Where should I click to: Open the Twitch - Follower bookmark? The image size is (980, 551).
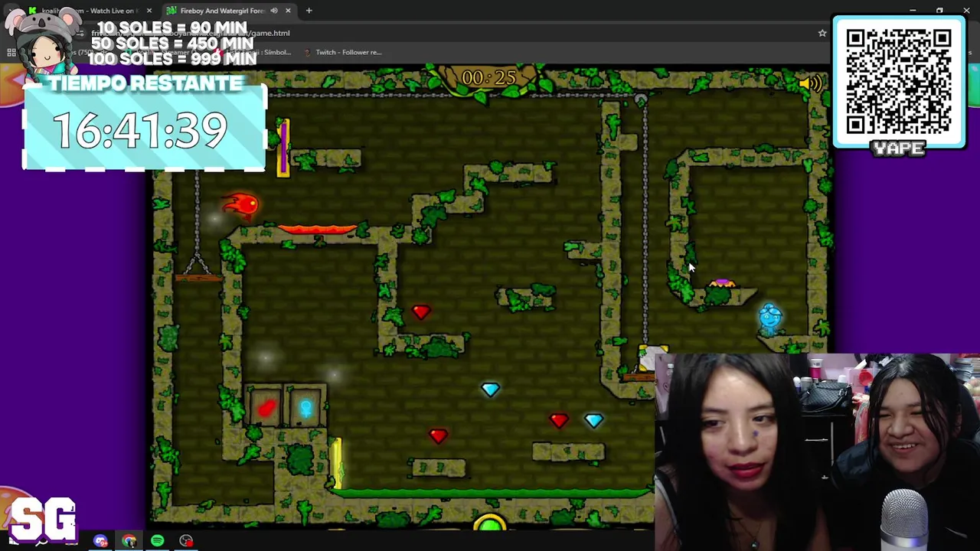342,52
